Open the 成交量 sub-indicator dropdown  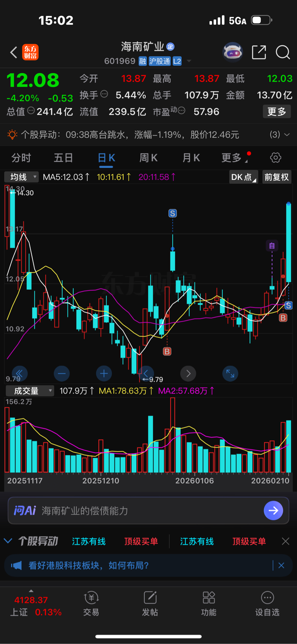(x=30, y=391)
